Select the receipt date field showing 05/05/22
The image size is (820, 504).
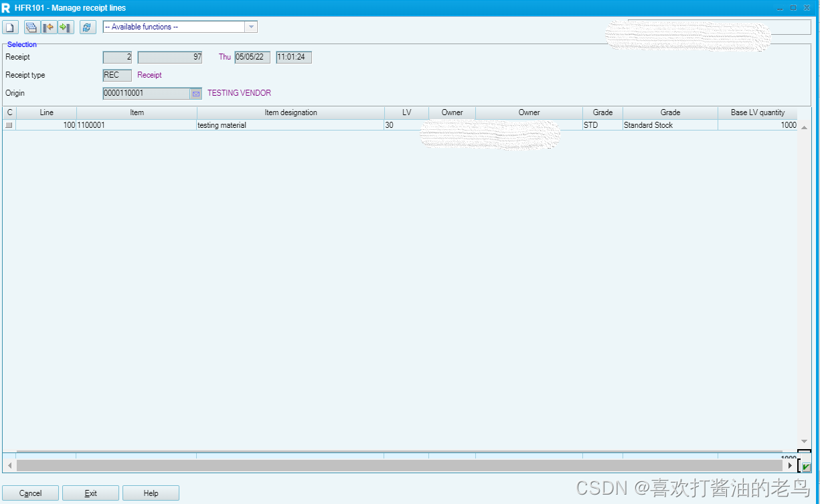click(252, 57)
